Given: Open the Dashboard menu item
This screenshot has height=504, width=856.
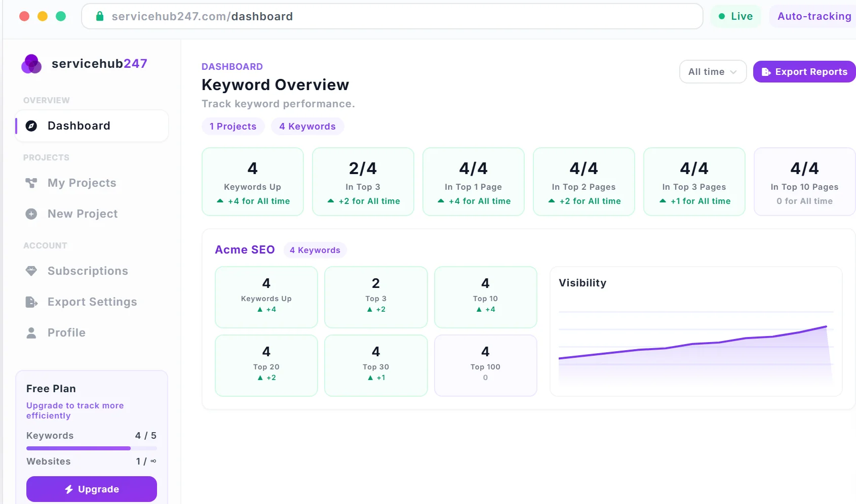Looking at the screenshot, I should (x=92, y=126).
